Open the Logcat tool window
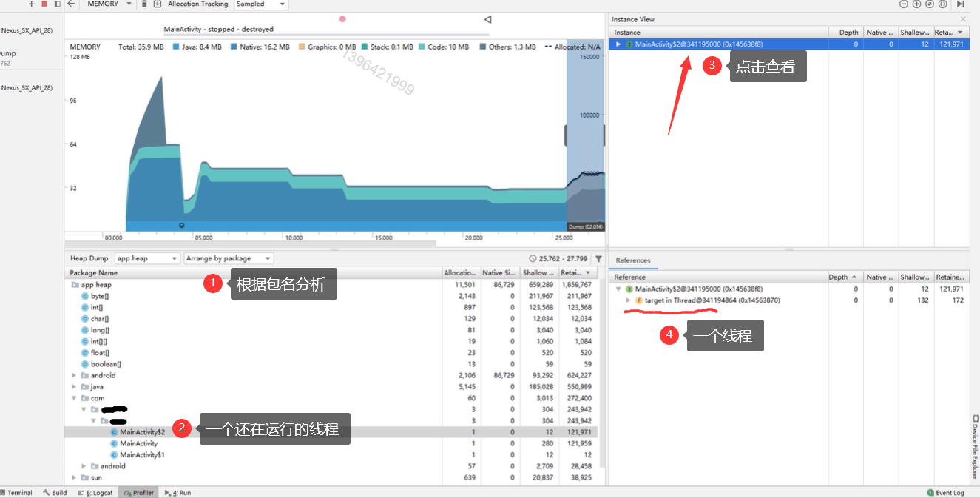The width and height of the screenshot is (980, 498). coord(95,493)
